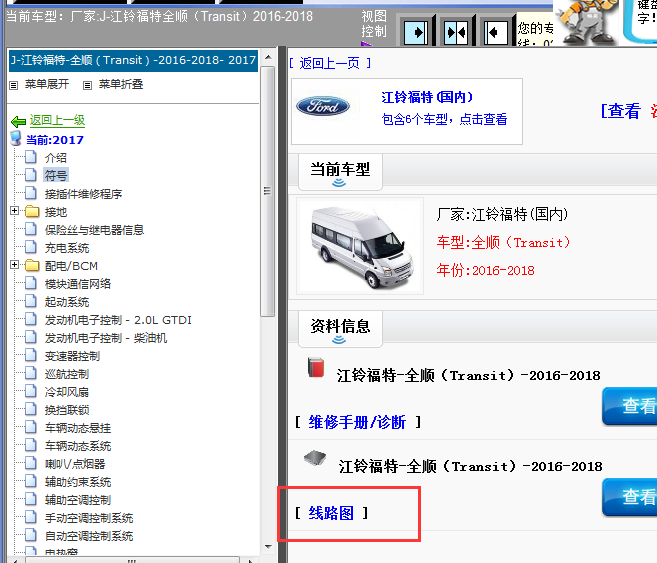The height and width of the screenshot is (563, 657).
Task: Click 返回上一页 link
Action: click(x=329, y=63)
